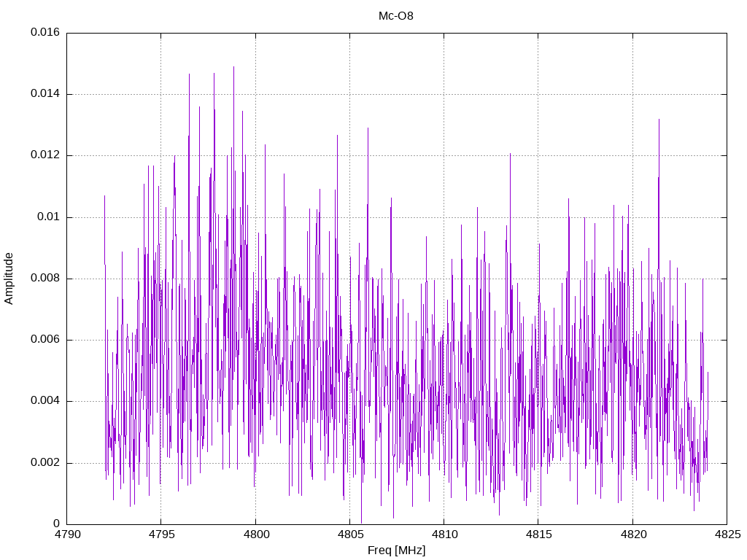Select the 0.012 y-axis tick label
This screenshot has width=747, height=560.
coord(45,155)
